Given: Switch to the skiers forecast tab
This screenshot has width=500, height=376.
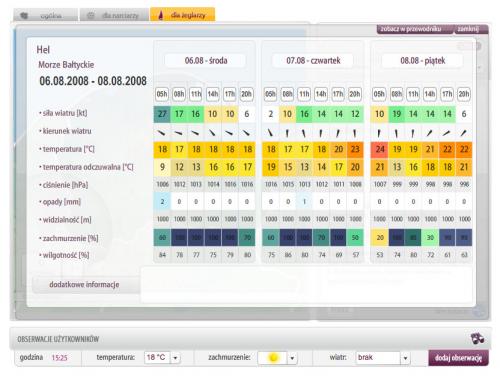Looking at the screenshot, I should point(114,15).
